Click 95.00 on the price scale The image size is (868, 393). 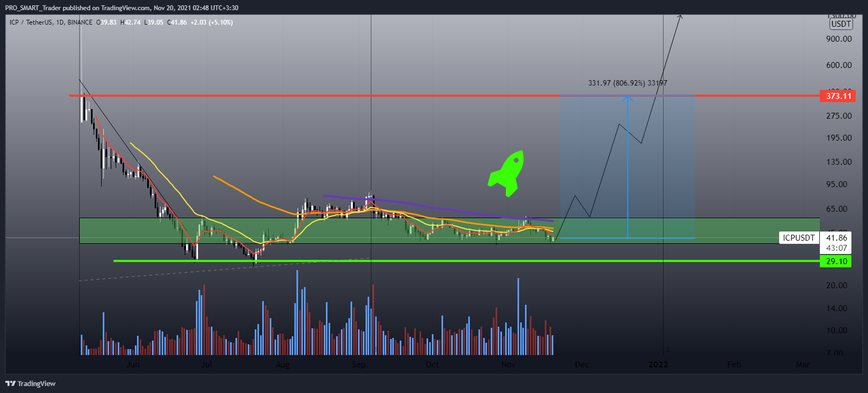point(837,184)
